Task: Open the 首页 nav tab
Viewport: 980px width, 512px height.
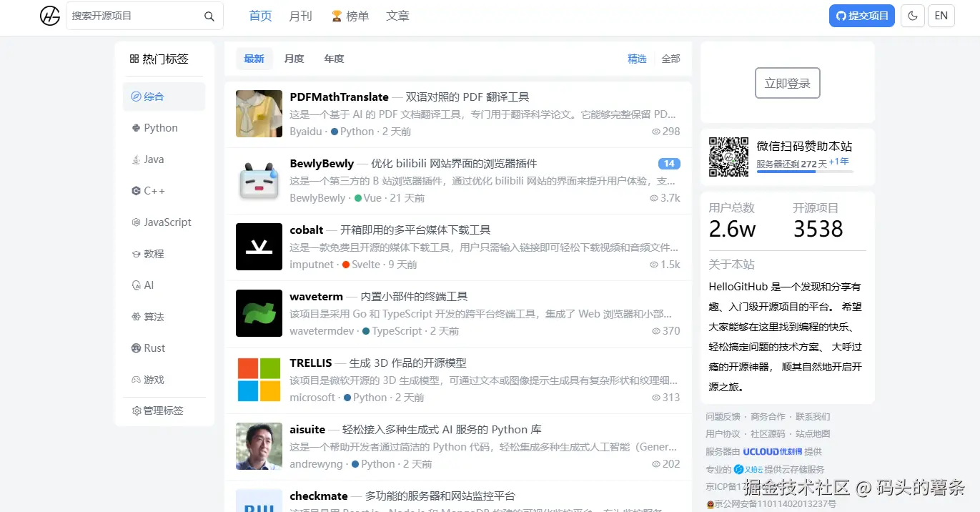Action: (260, 16)
